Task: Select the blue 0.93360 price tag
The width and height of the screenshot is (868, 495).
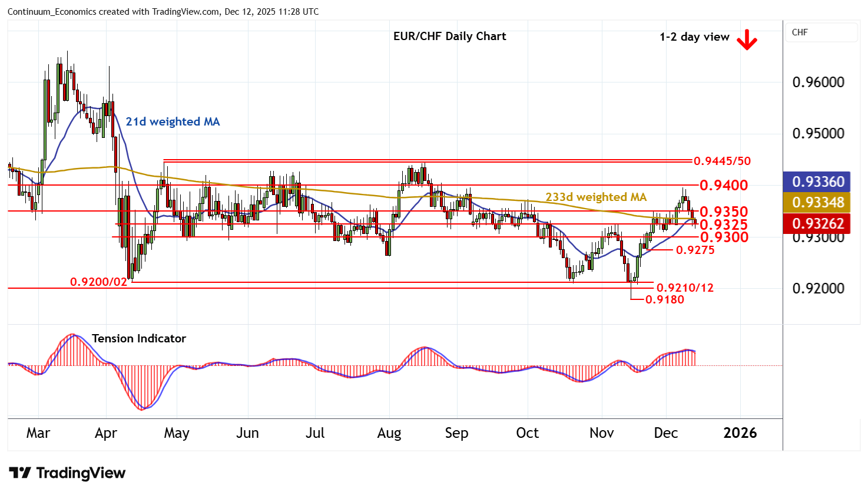Action: point(821,181)
